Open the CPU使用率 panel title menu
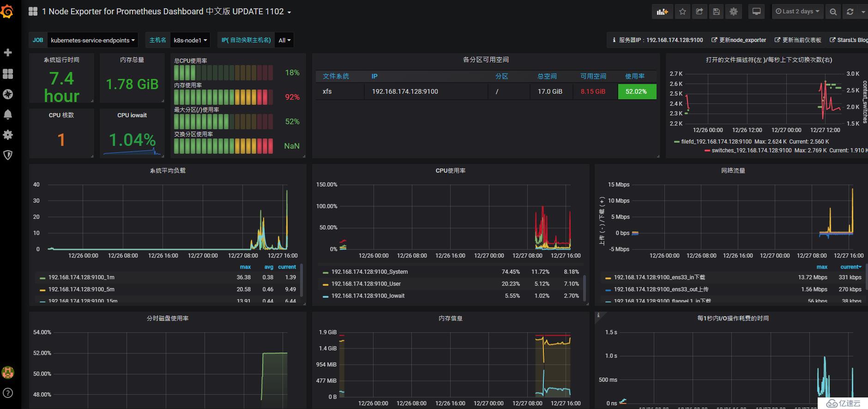This screenshot has height=409, width=868. click(x=451, y=171)
